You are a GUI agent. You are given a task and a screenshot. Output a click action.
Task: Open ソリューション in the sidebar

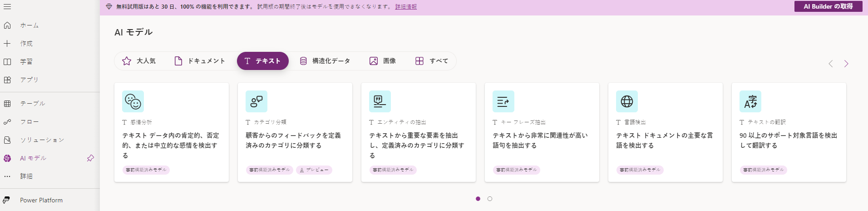click(50, 140)
